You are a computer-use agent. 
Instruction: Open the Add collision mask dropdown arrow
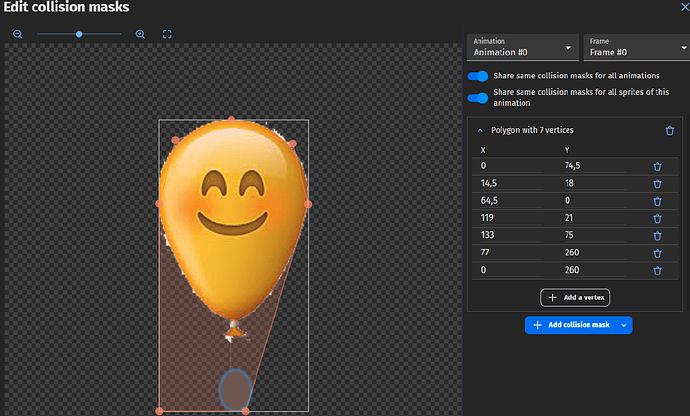point(622,325)
